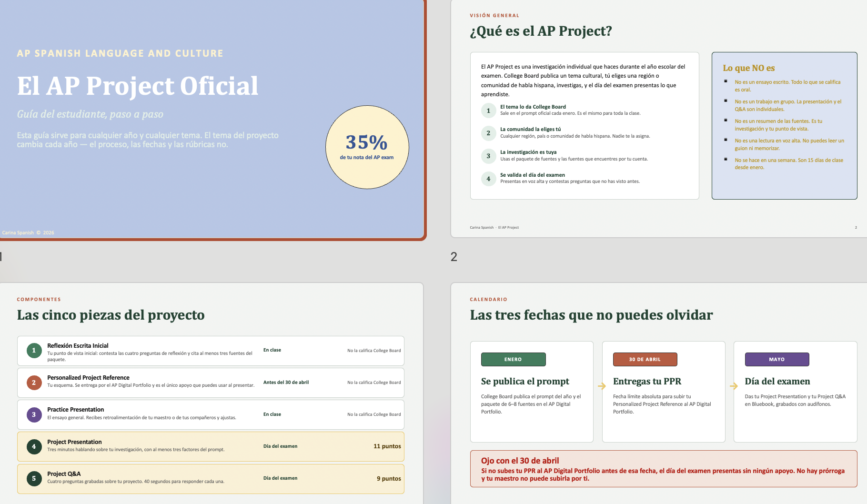Viewport: 867px width, 504px height.
Task: Click the 'Carina Spanish © 2026' footer on the title slide
Action: (x=28, y=233)
